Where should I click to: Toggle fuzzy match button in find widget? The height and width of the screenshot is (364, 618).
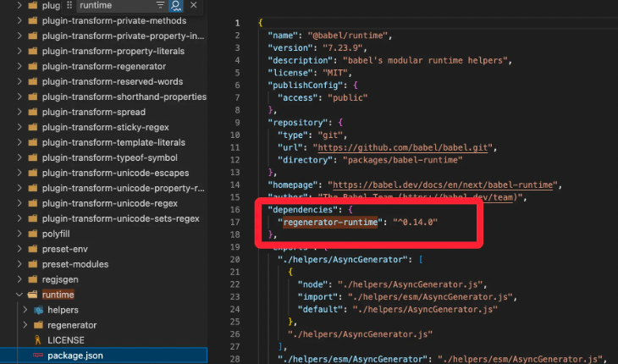tap(176, 5)
